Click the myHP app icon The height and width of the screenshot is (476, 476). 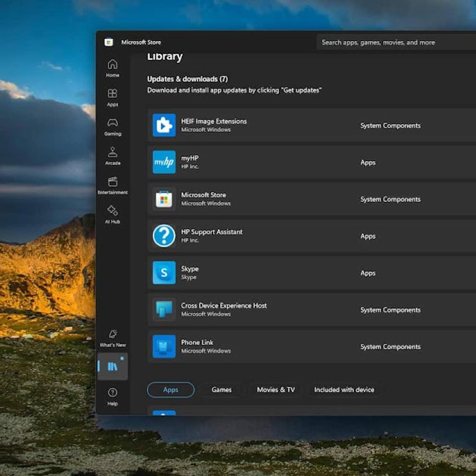164,162
